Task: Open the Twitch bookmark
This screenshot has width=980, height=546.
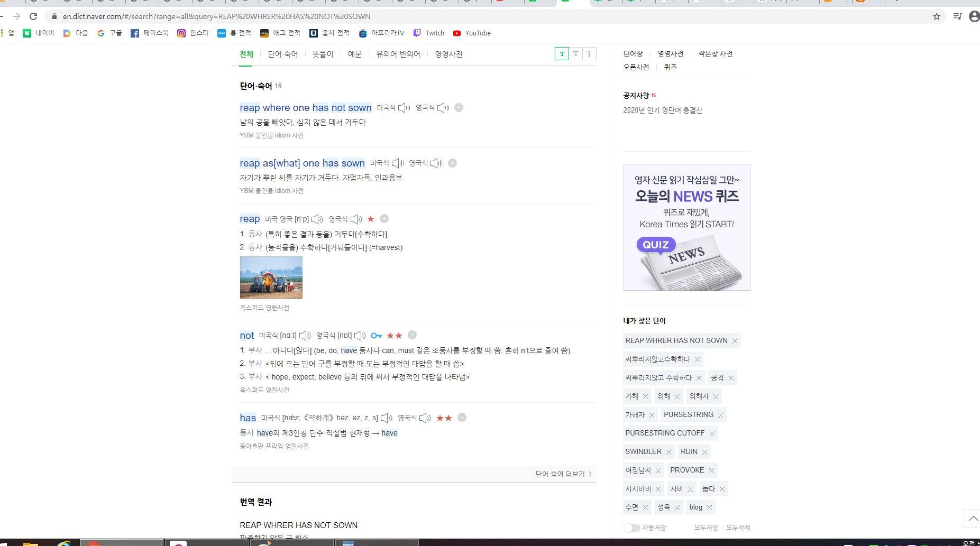Action: pos(429,33)
